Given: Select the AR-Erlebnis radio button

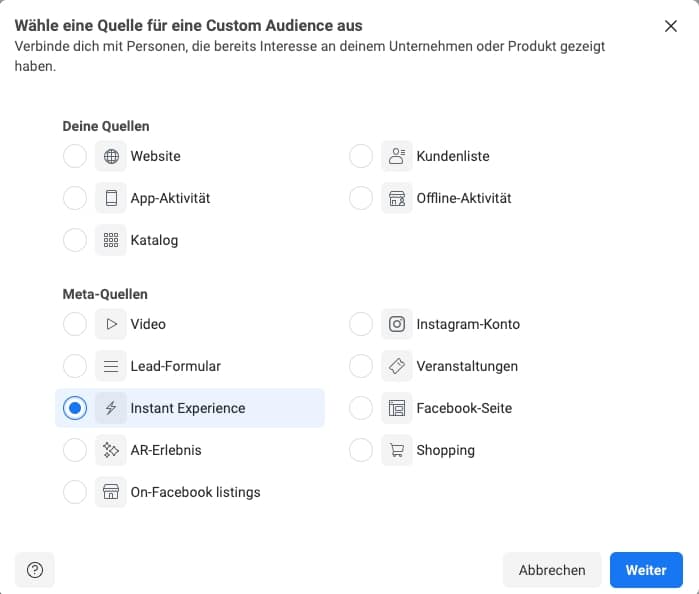Looking at the screenshot, I should (75, 451).
